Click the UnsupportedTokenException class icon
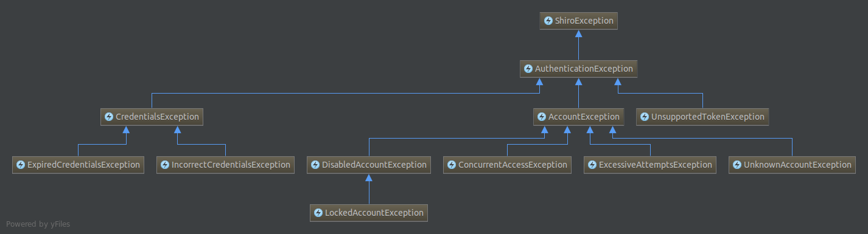The width and height of the screenshot is (868, 234). click(x=645, y=117)
